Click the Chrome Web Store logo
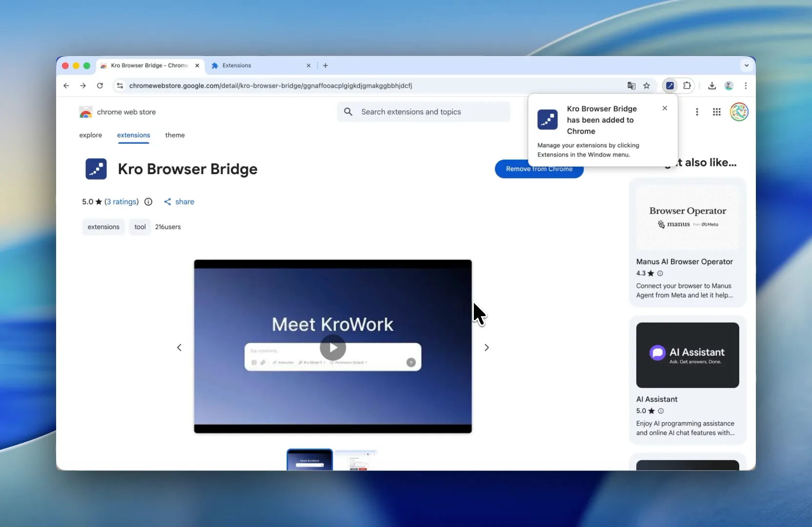 click(86, 112)
